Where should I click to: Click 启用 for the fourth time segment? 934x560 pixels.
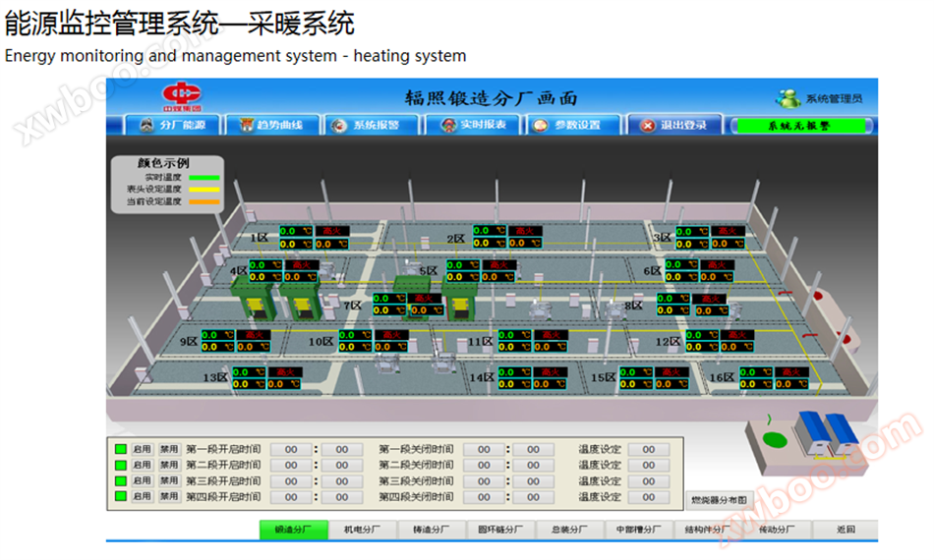click(x=142, y=496)
